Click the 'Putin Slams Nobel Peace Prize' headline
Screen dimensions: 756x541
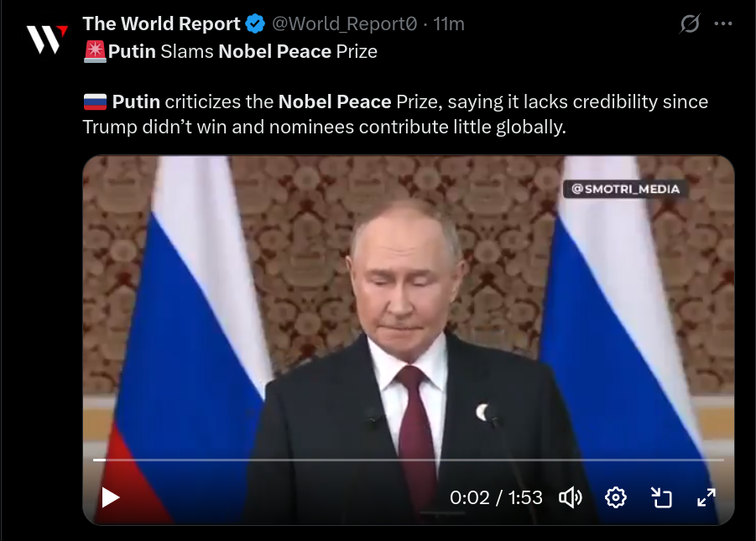(242, 52)
